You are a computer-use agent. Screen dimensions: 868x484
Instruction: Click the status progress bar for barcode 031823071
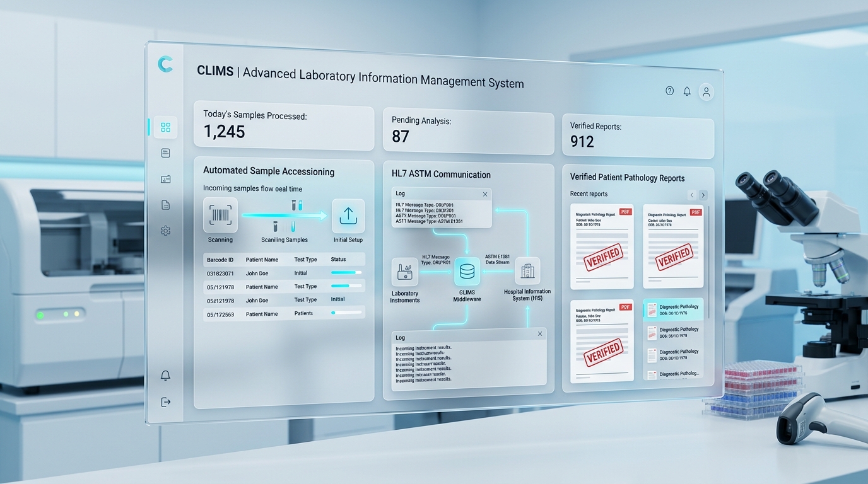coord(346,273)
